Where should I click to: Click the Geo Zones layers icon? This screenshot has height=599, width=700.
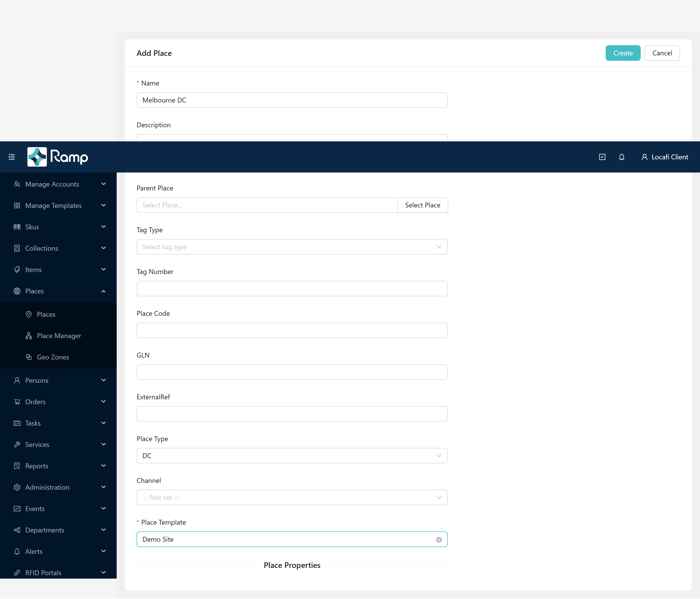[x=29, y=357]
